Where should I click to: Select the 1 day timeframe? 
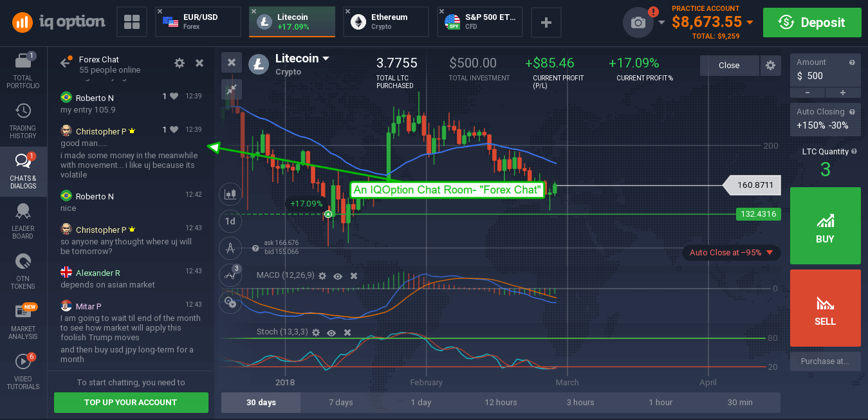pyautogui.click(x=421, y=403)
